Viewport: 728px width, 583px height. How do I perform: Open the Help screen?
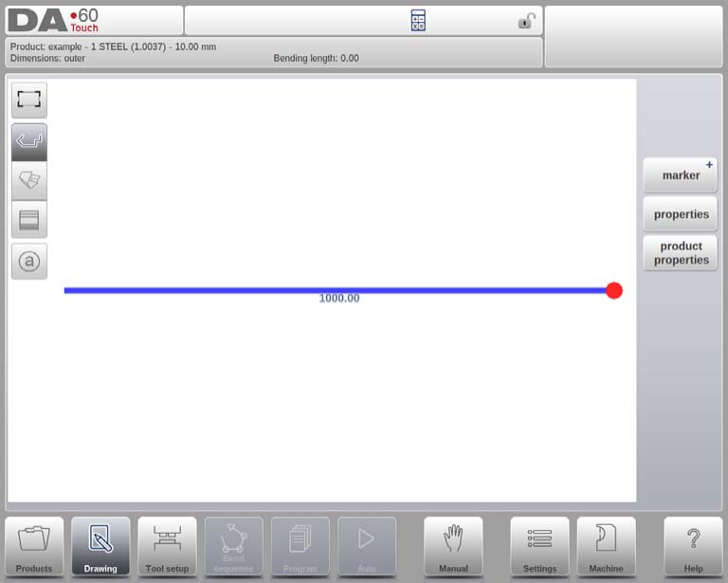(x=693, y=547)
